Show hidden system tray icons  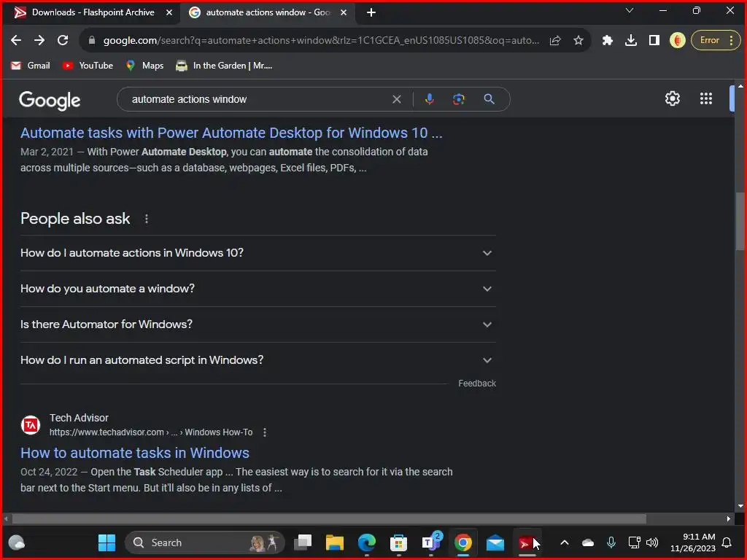point(565,542)
